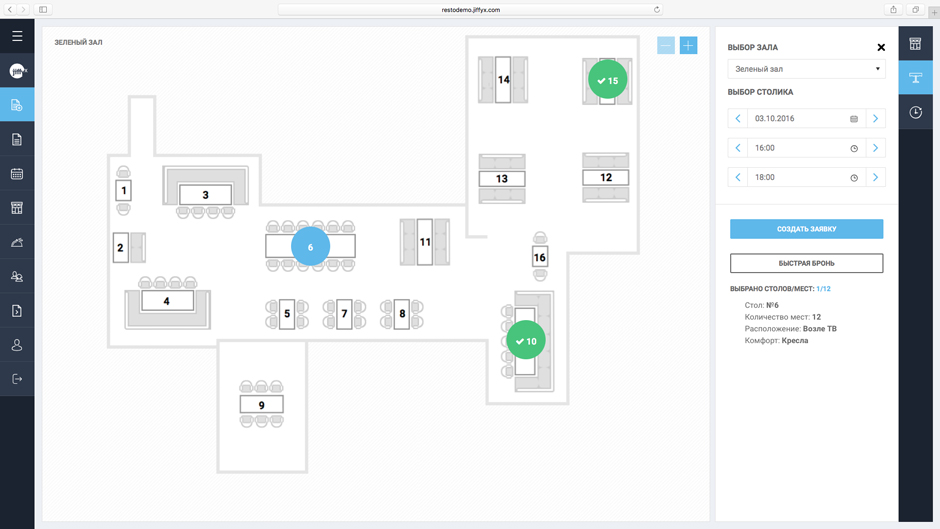Toggle selection of blue table 6
Screen dimensions: 940x529
(310, 247)
